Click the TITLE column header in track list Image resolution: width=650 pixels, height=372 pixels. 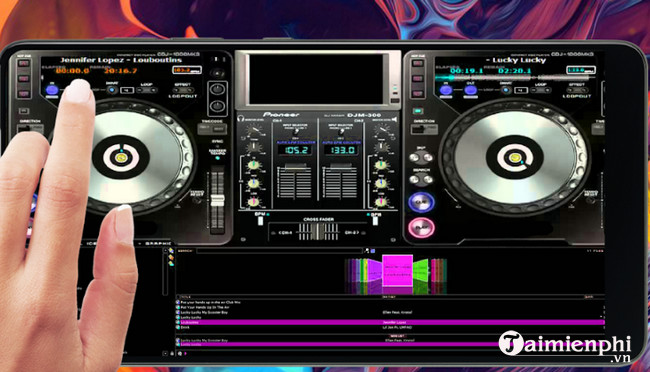(186, 297)
